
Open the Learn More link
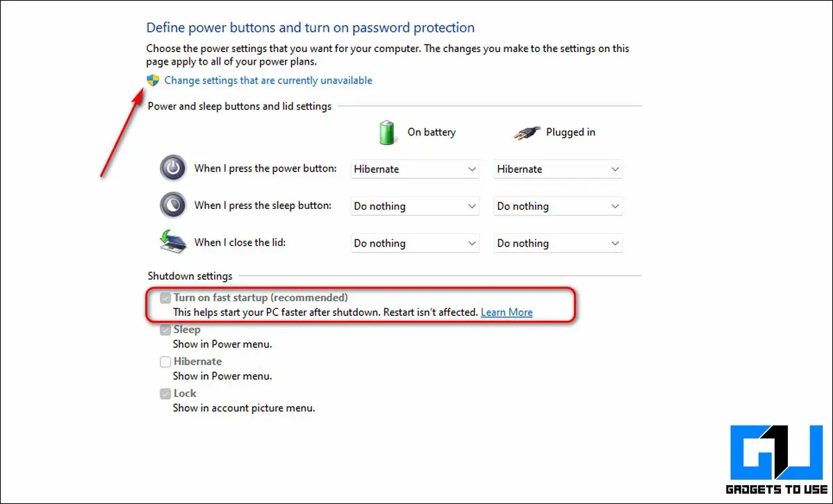506,312
